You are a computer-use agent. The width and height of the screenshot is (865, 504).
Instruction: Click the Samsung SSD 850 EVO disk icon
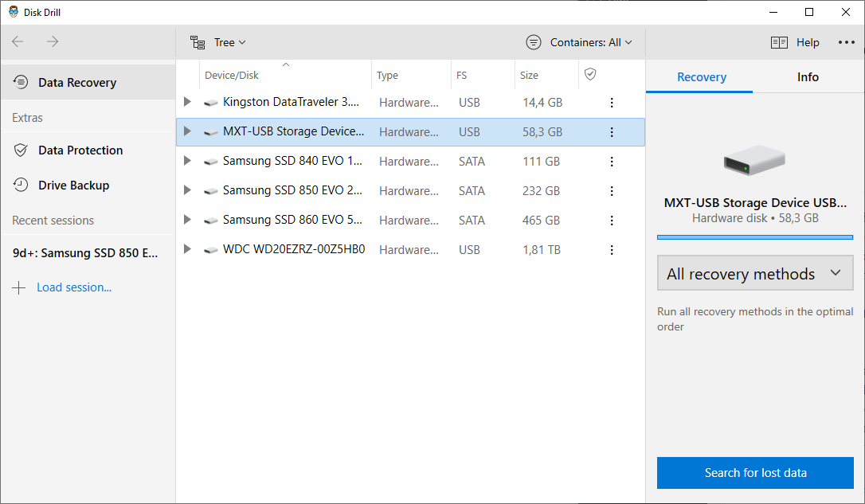point(210,191)
